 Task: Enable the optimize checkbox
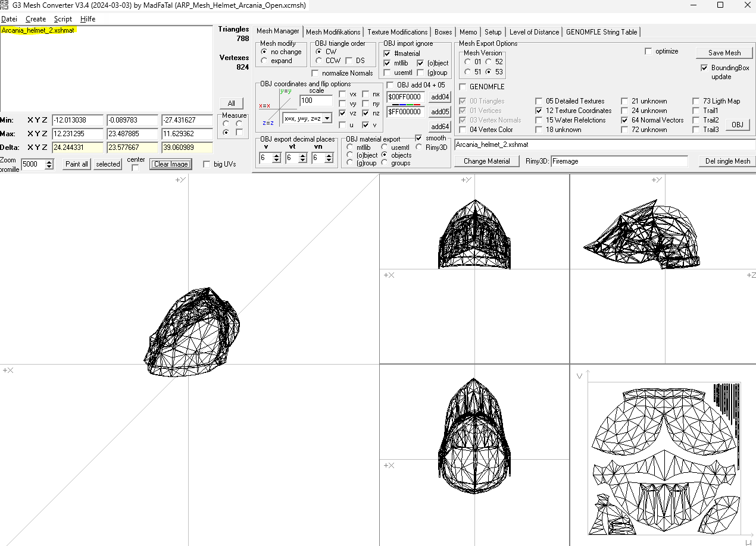648,51
